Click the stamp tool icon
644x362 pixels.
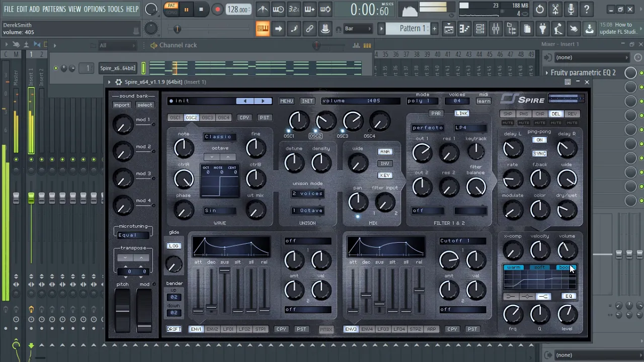(326, 29)
